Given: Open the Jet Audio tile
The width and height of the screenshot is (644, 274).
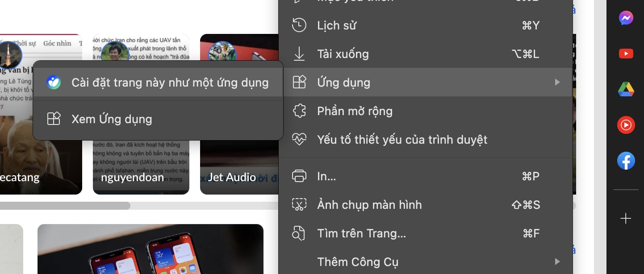Looking at the screenshot, I should point(232,177).
